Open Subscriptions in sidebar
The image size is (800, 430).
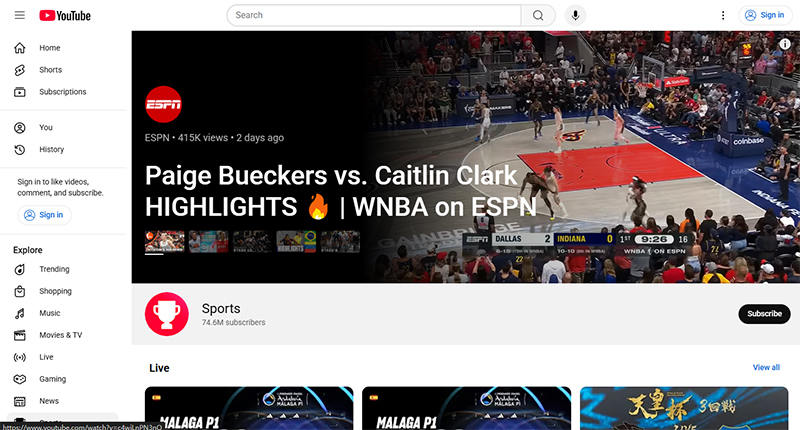click(x=64, y=92)
